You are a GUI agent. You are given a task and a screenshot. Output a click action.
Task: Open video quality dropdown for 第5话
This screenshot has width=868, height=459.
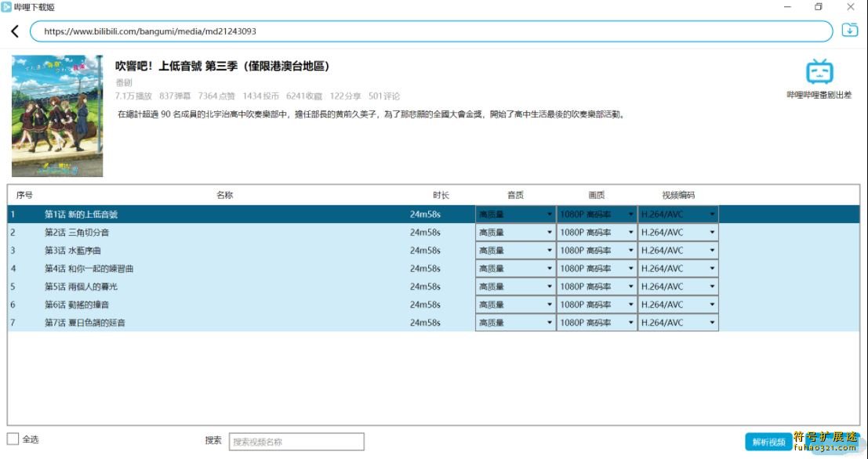coord(597,287)
